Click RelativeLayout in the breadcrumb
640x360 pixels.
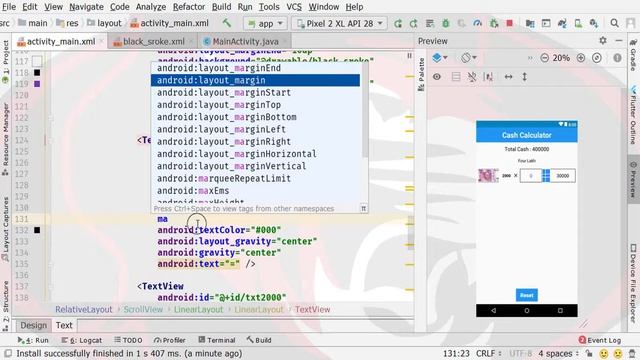pyautogui.click(x=83, y=309)
